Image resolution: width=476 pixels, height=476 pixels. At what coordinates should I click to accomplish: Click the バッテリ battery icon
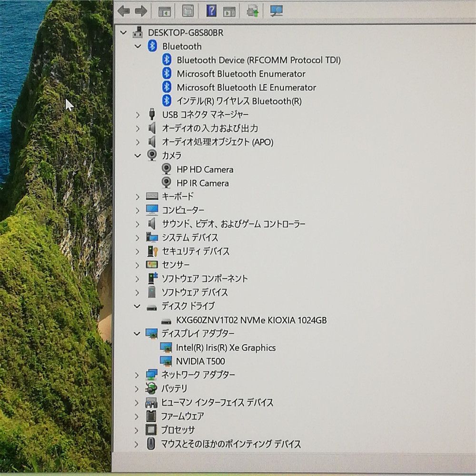click(x=151, y=388)
